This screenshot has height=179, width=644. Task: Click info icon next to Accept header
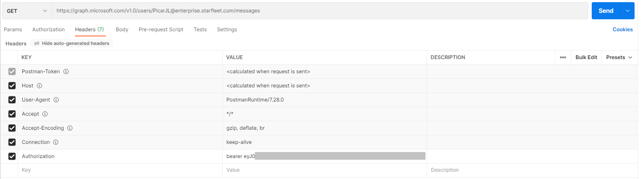point(45,114)
